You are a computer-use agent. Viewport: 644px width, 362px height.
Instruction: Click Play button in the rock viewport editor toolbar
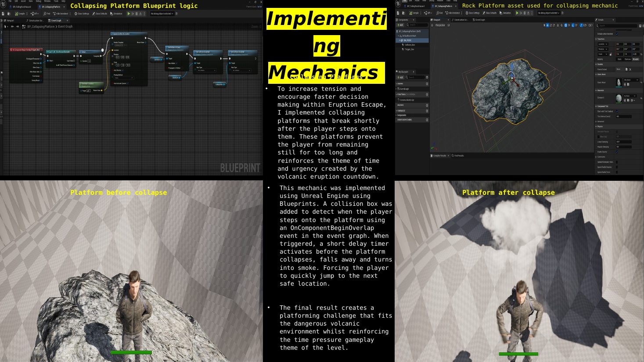click(x=517, y=13)
